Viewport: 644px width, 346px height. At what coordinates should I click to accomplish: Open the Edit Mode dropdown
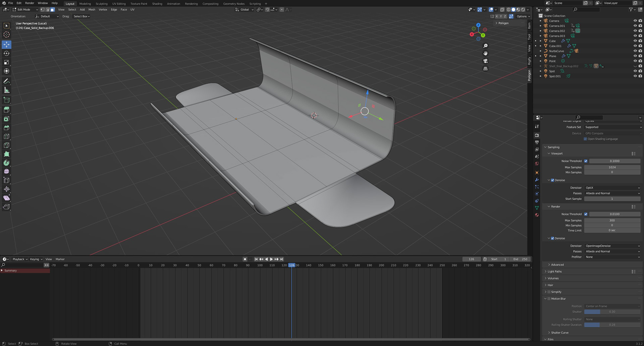coord(25,10)
